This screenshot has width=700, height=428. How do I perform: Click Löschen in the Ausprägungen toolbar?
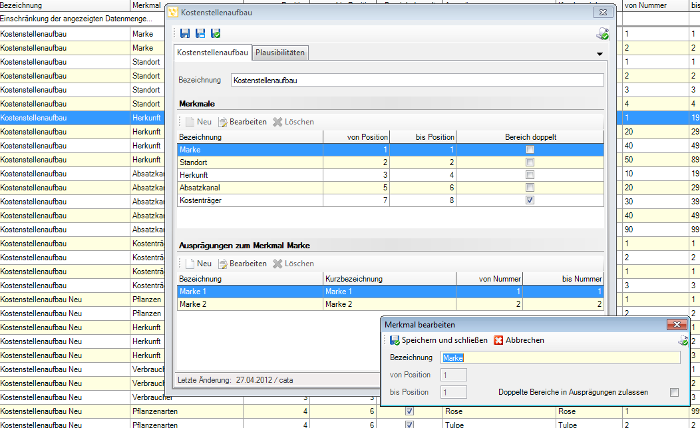293,263
